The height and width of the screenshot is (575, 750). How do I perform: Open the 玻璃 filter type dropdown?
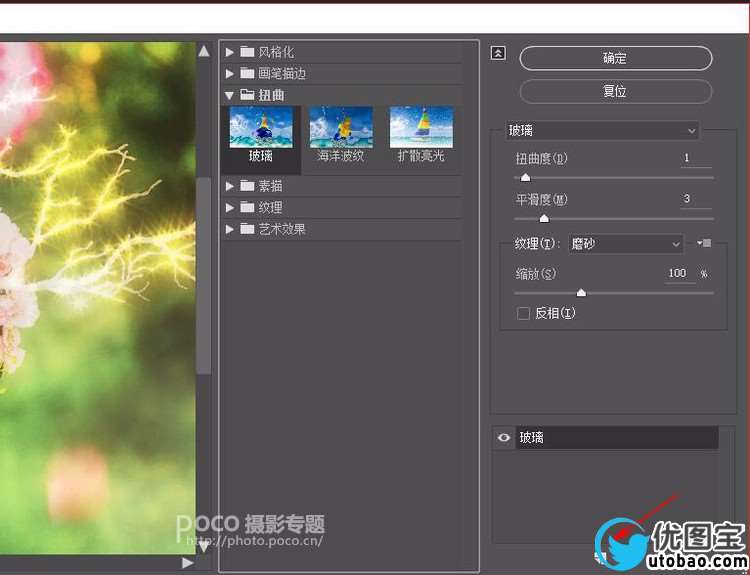tap(603, 130)
